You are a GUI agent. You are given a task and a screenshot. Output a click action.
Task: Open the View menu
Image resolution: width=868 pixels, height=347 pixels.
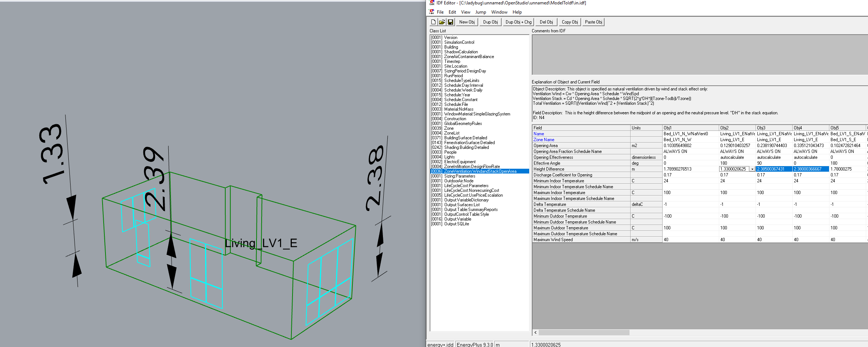[x=466, y=12]
